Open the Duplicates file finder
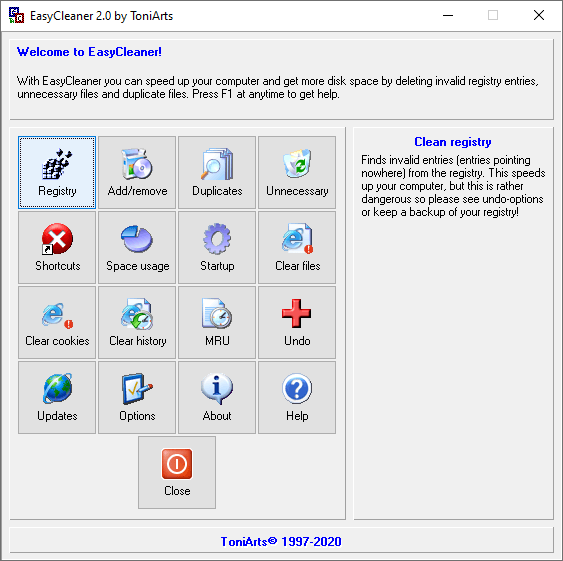Screen dimensions: 563x561 [217, 172]
